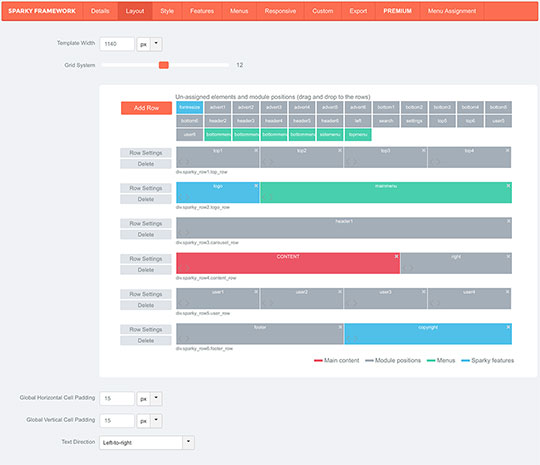
Task: Select the unassigned search module
Action: coord(386,121)
